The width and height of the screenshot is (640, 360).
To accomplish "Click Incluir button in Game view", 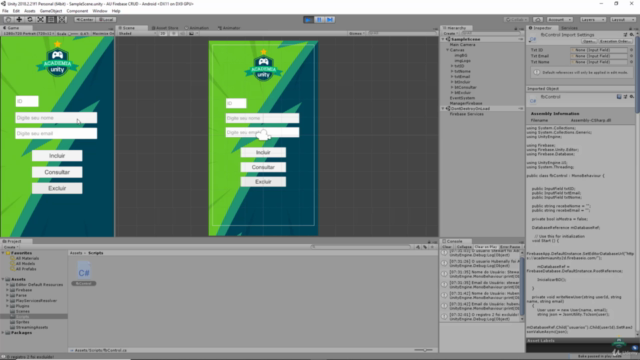I will tap(57, 156).
